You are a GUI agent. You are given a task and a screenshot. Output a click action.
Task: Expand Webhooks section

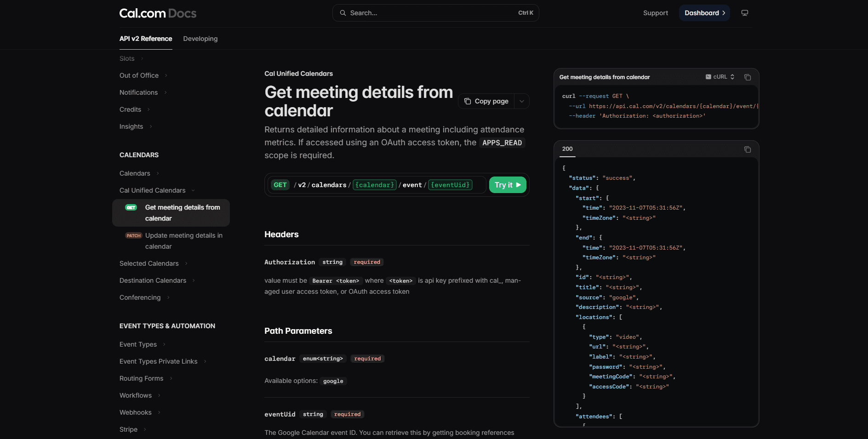pos(140,412)
